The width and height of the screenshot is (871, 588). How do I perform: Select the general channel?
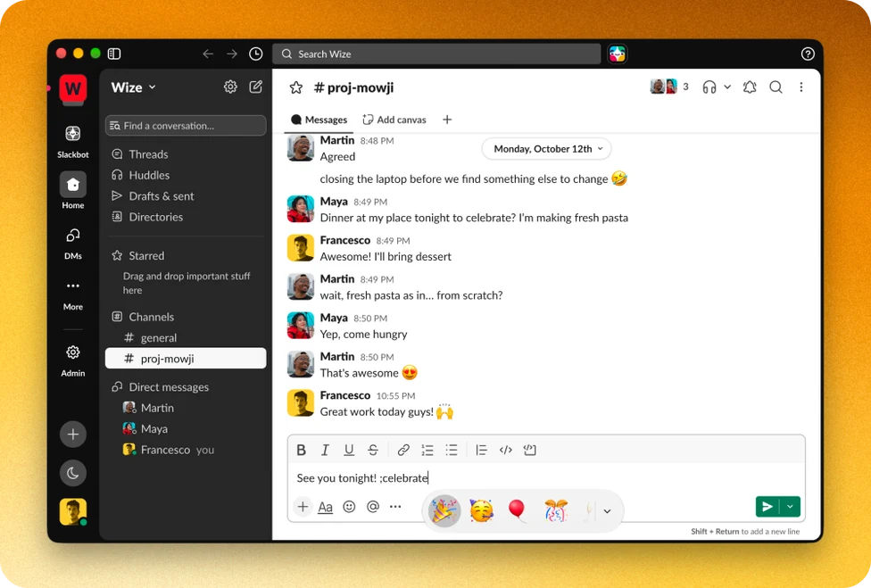186,337
